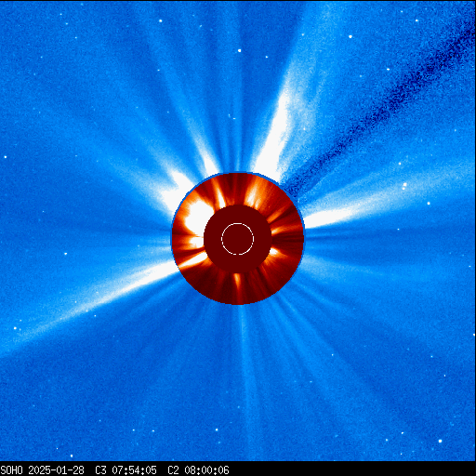Select the SOHO label in the caption
Screen dimensions: 476x476
(x=11, y=470)
